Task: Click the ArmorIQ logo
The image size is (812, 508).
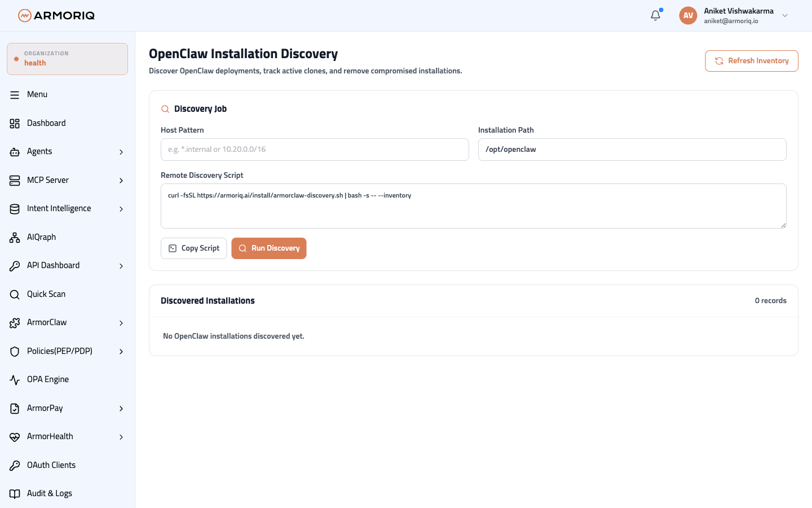Action: click(56, 15)
